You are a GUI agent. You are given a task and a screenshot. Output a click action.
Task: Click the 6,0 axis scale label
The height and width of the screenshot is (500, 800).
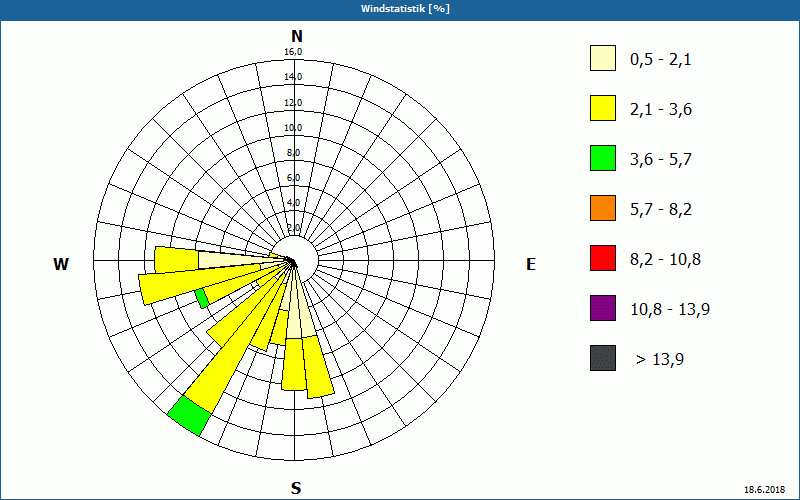[x=293, y=178]
